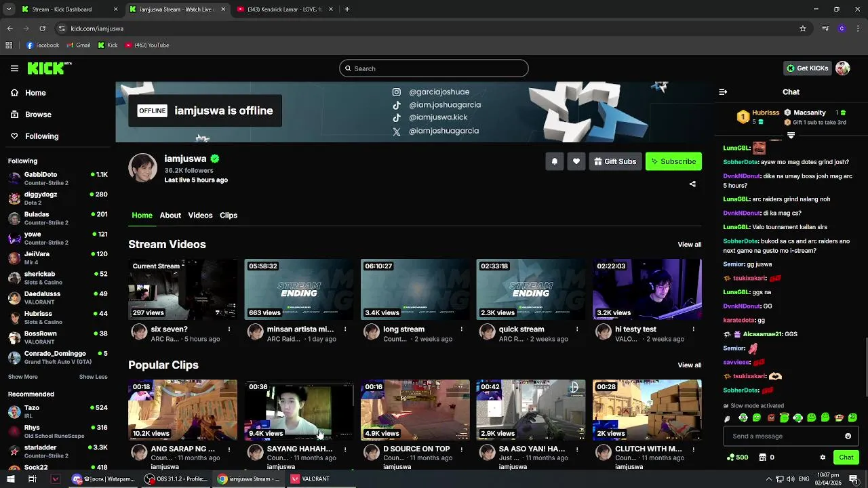868x488 pixels.
Task: Open chat settings gear icon
Action: 823,457
